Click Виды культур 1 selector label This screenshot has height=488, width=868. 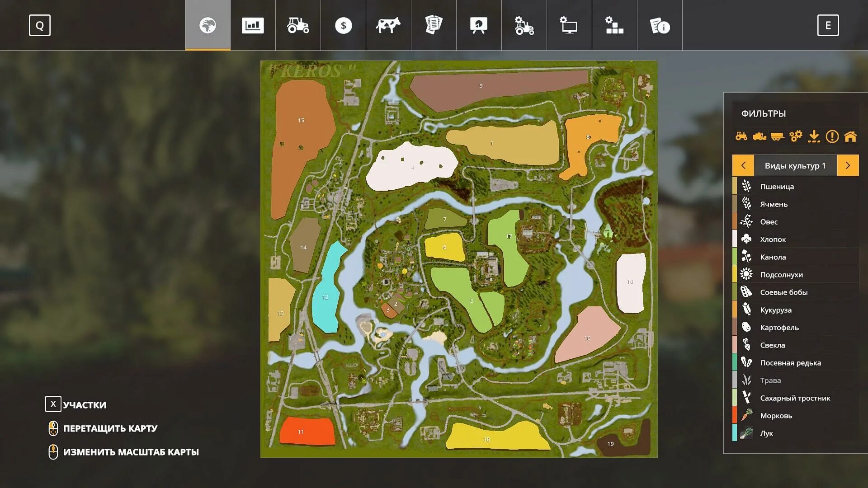tap(795, 165)
